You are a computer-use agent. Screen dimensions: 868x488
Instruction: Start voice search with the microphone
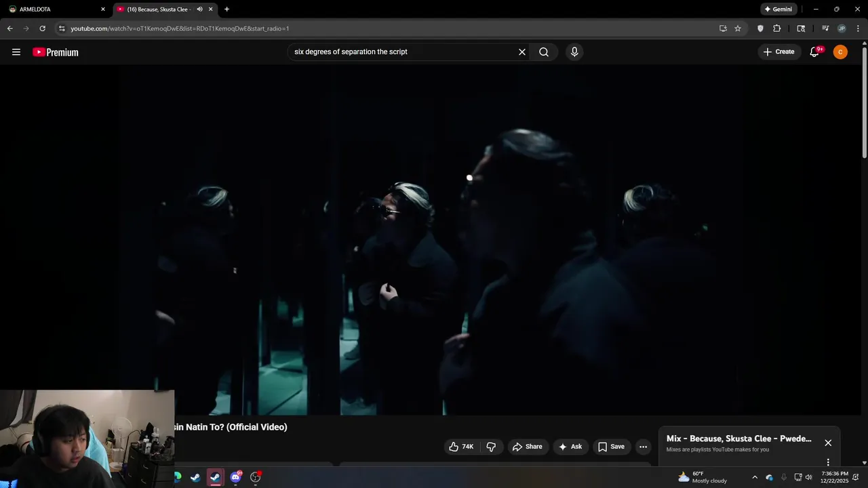pos(574,52)
